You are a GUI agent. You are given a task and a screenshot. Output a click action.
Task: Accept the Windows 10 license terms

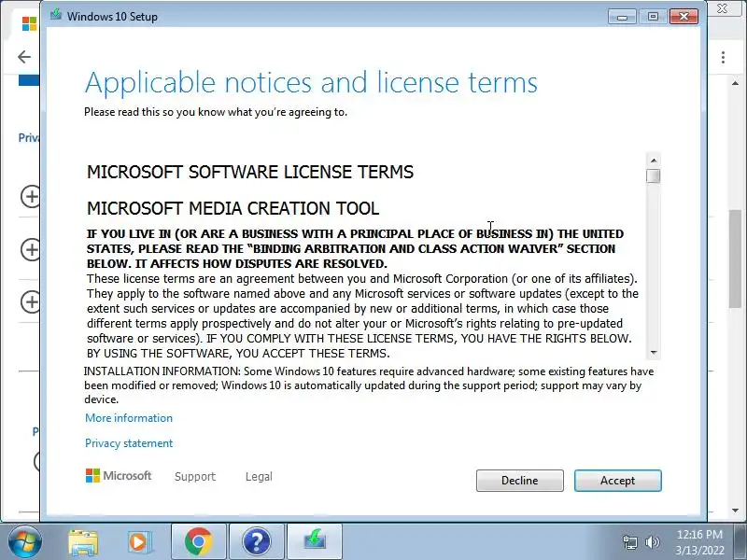[x=617, y=481]
